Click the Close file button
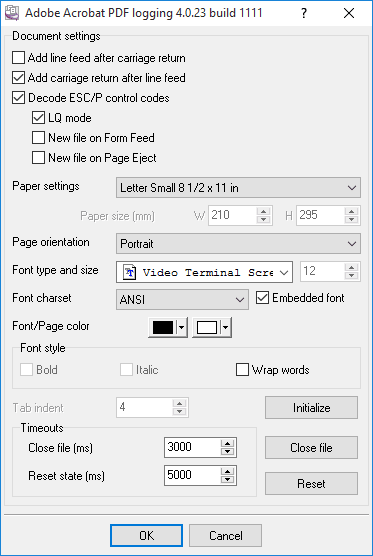This screenshot has width=373, height=556. coord(311,447)
